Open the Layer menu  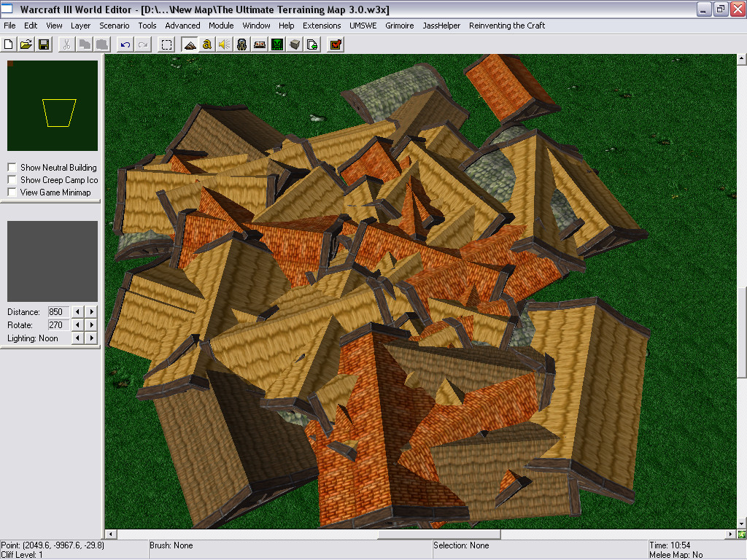tap(80, 26)
